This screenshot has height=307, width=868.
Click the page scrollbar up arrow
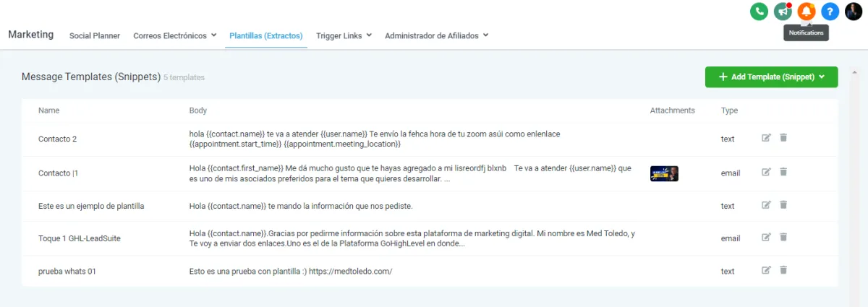point(855,72)
